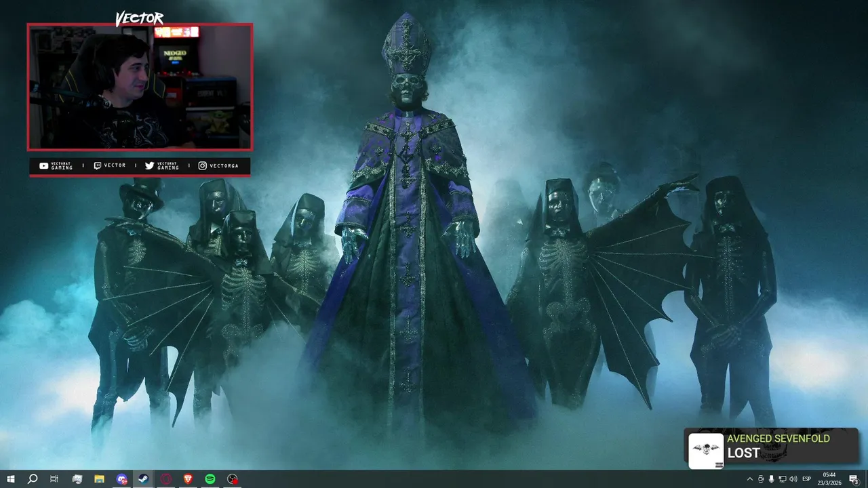Open clock and calendar showing 05:44

(x=829, y=479)
